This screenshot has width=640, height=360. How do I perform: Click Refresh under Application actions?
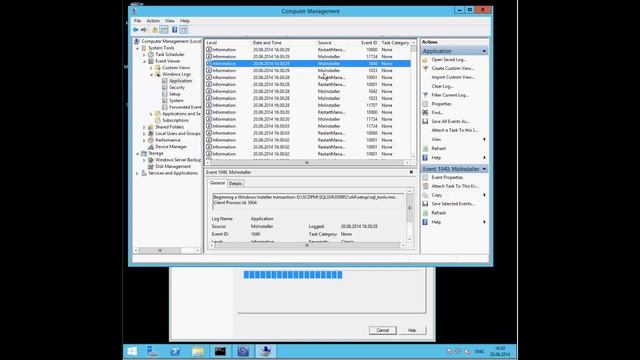[439, 149]
